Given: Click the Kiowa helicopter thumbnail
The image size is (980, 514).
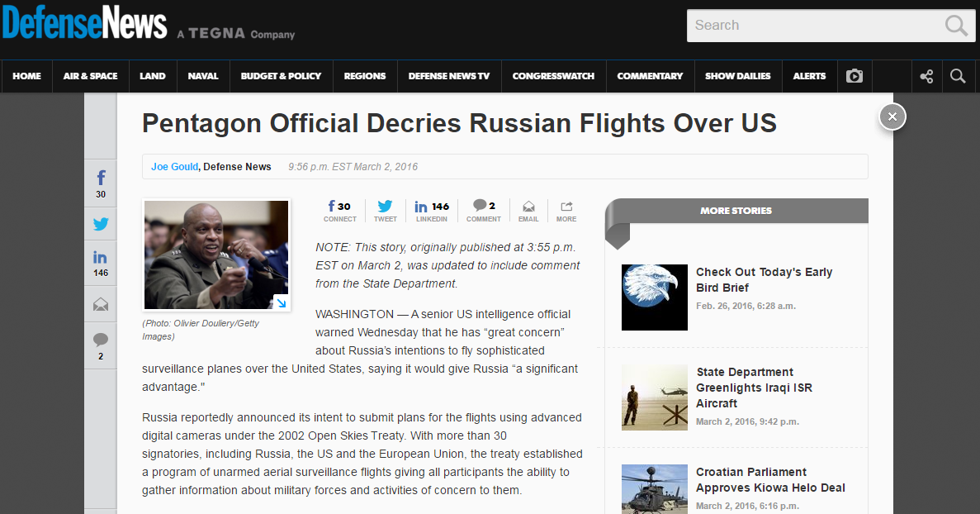Looking at the screenshot, I should tap(655, 489).
